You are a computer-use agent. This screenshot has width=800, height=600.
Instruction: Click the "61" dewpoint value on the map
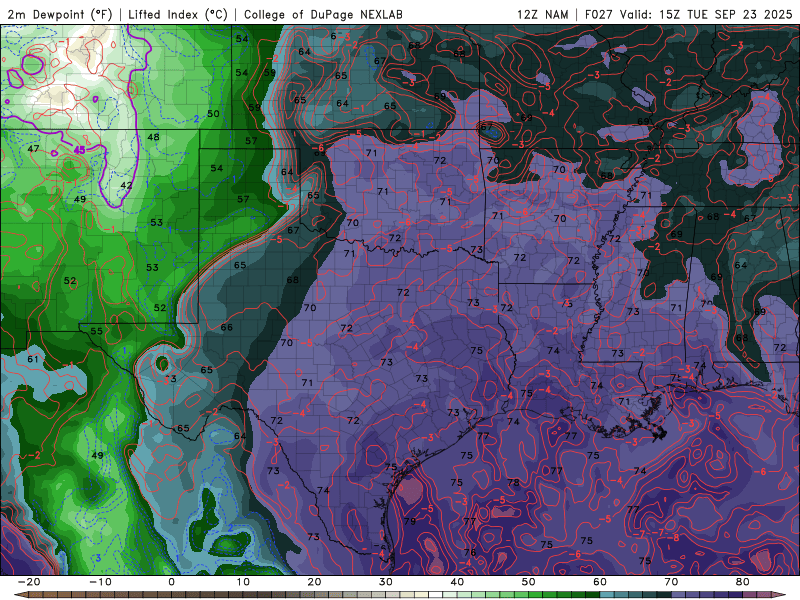click(x=33, y=359)
